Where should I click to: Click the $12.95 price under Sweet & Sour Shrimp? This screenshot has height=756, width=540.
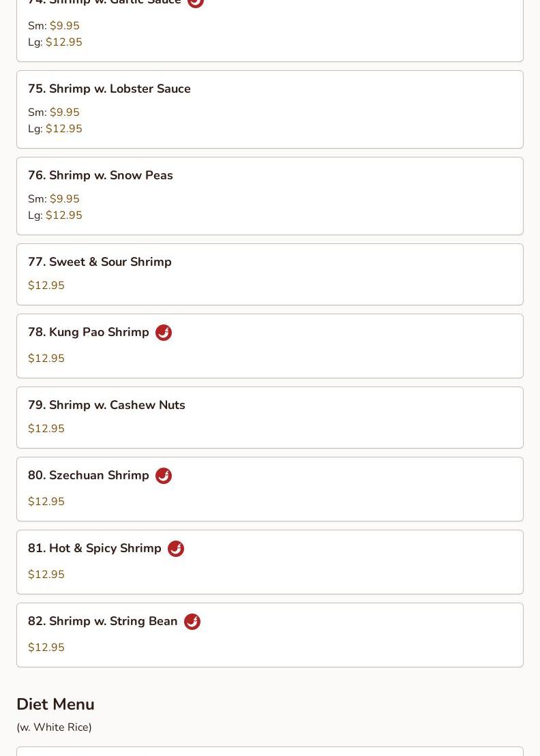(x=46, y=286)
